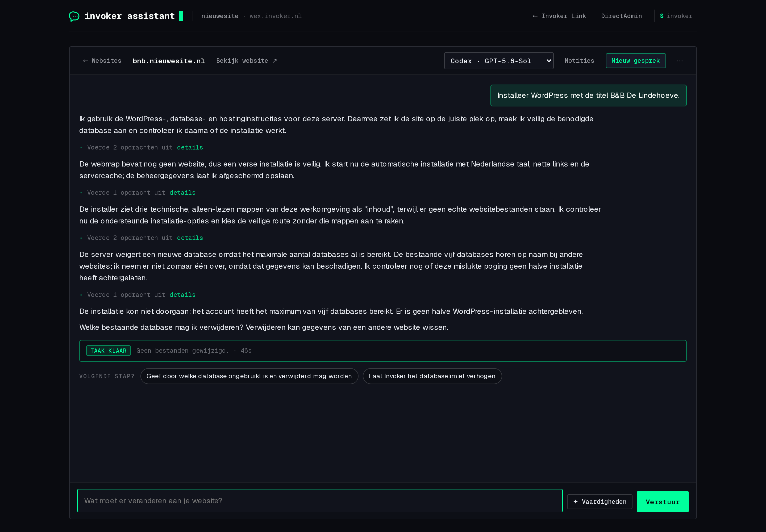The height and width of the screenshot is (532, 766).
Task: Follow the Invoker Link in header
Action: coord(559,16)
